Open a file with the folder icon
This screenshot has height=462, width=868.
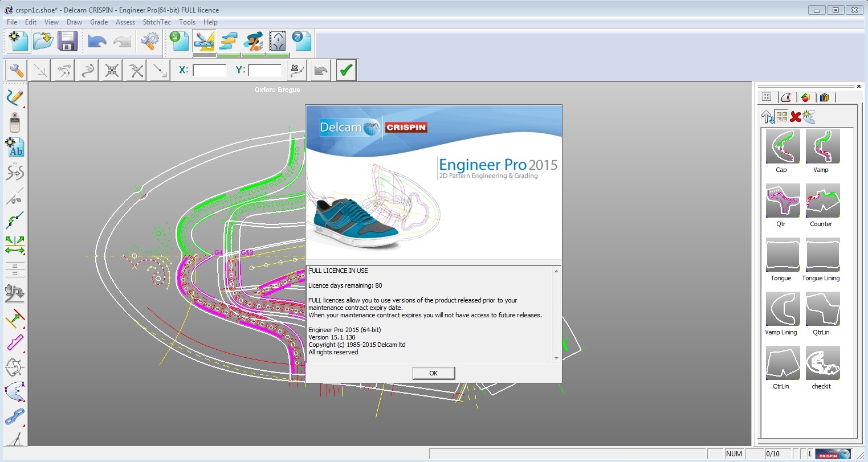[x=43, y=41]
